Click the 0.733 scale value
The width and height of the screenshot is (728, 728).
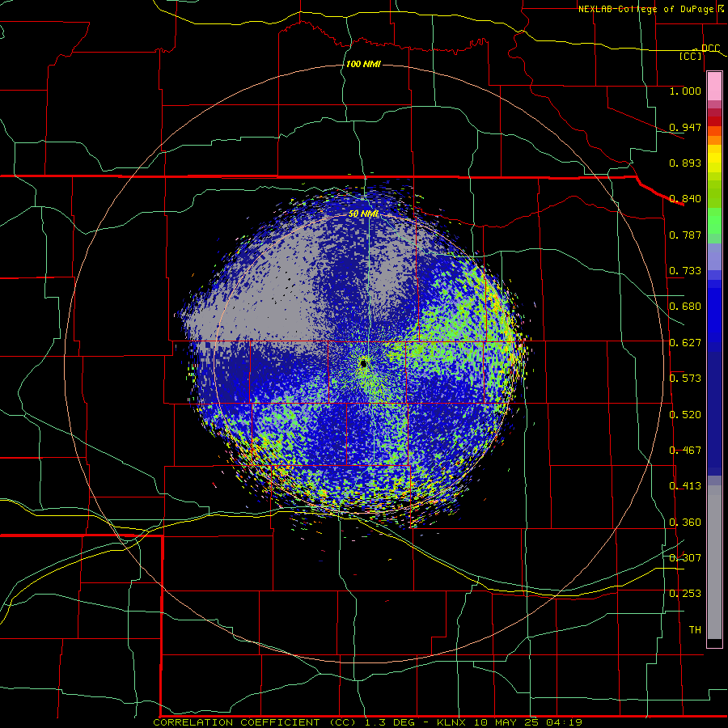coord(685,271)
